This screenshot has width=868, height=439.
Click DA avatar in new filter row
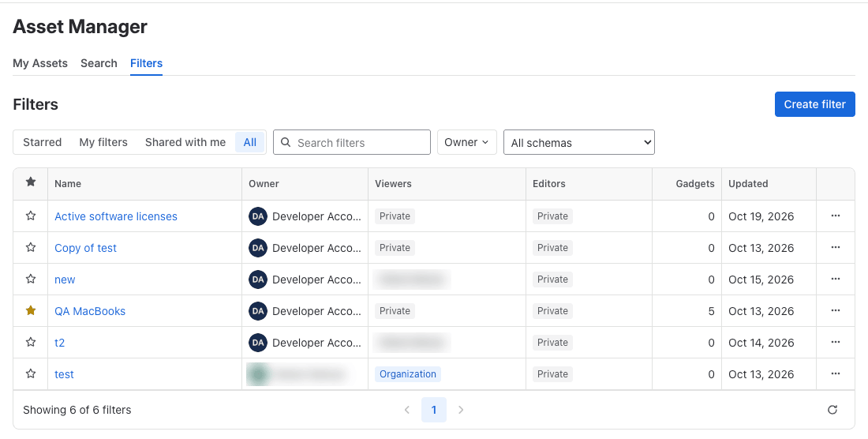(x=258, y=280)
